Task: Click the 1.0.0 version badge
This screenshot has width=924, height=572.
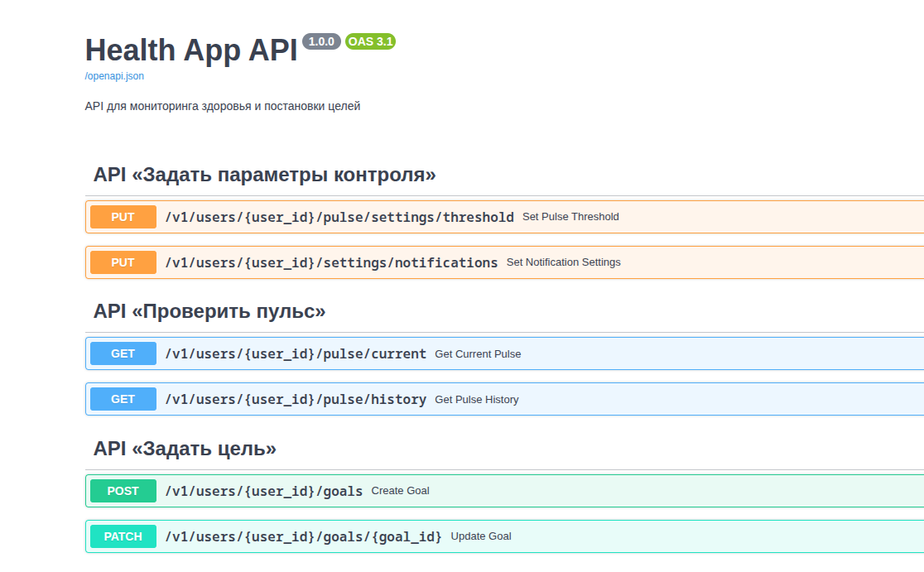Action: [321, 41]
